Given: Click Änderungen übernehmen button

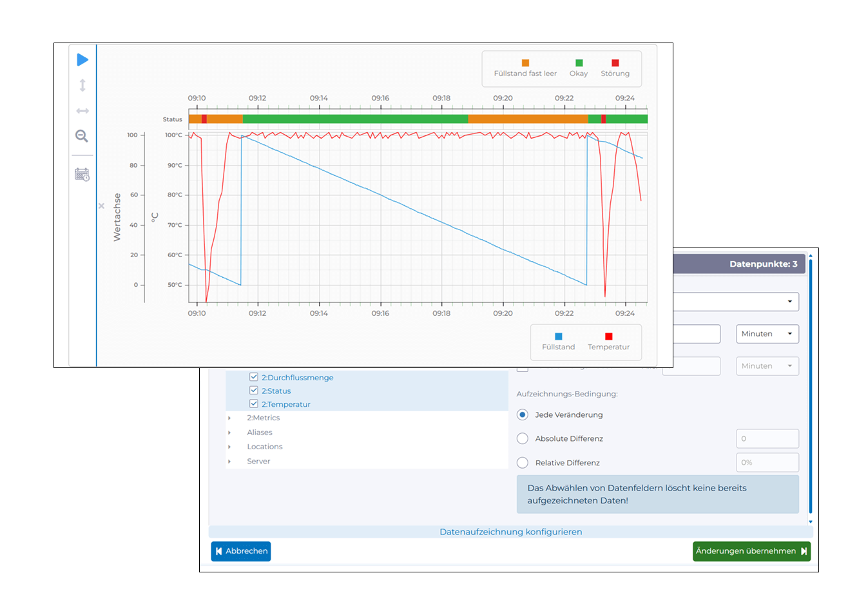Looking at the screenshot, I should click(x=751, y=551).
